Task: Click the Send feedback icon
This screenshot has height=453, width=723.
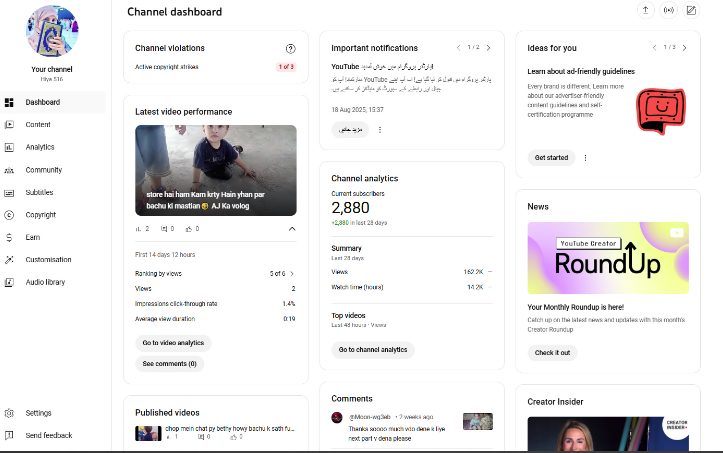Action: click(x=9, y=435)
